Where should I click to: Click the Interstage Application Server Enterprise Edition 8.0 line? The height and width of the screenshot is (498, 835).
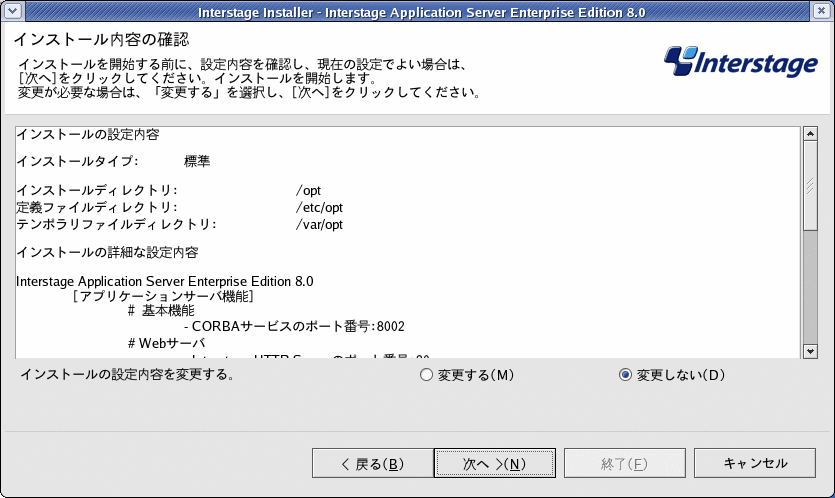coord(165,281)
